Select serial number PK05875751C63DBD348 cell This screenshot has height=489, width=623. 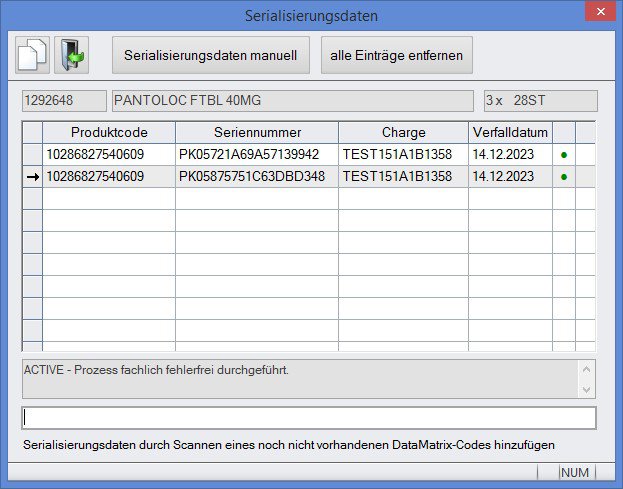click(257, 176)
